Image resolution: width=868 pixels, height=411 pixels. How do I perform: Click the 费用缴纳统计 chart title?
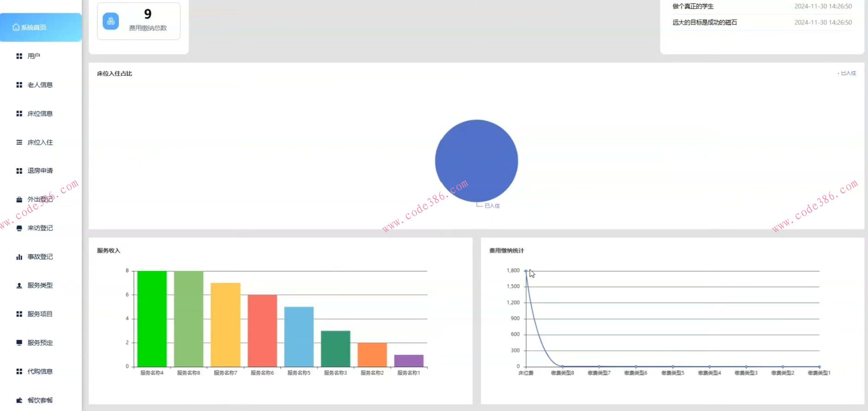[506, 251]
